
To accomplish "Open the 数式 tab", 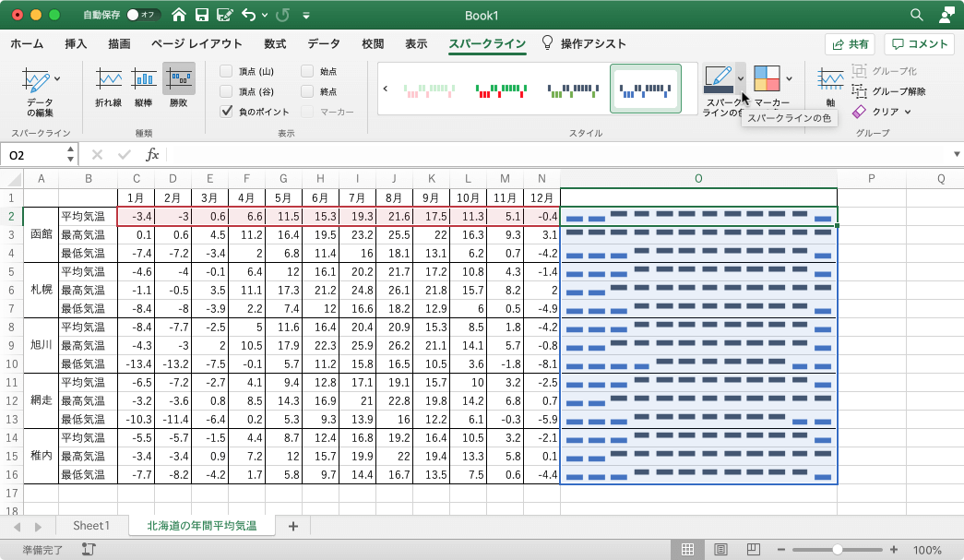I will coord(276,43).
